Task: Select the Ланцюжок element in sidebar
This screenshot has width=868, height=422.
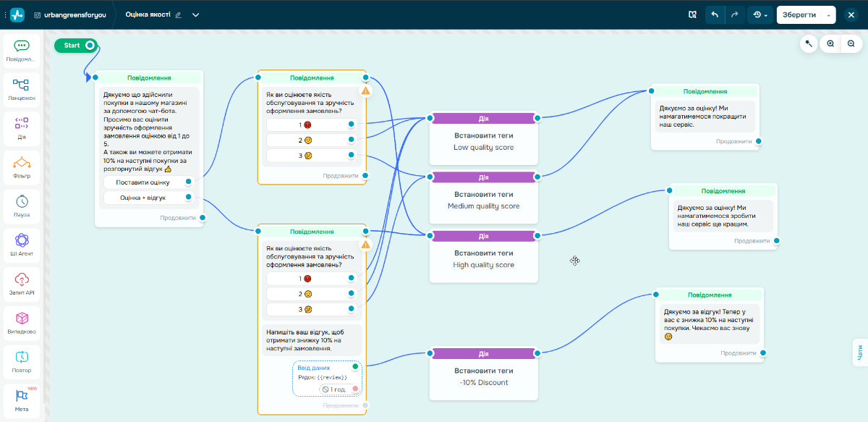Action: pos(22,89)
